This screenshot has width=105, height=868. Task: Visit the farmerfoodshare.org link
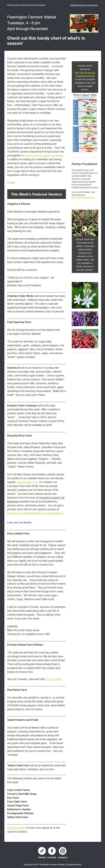(83, 197)
